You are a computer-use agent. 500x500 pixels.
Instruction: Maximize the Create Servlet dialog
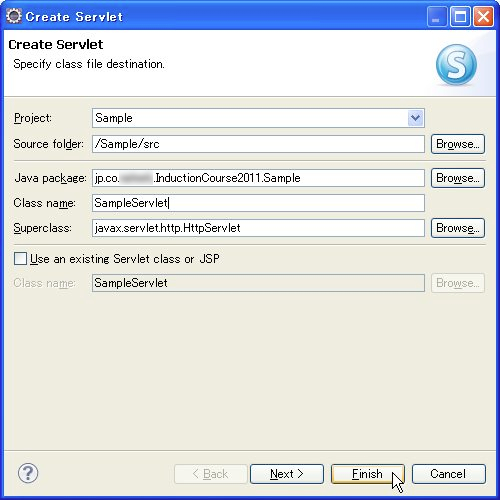[460, 16]
